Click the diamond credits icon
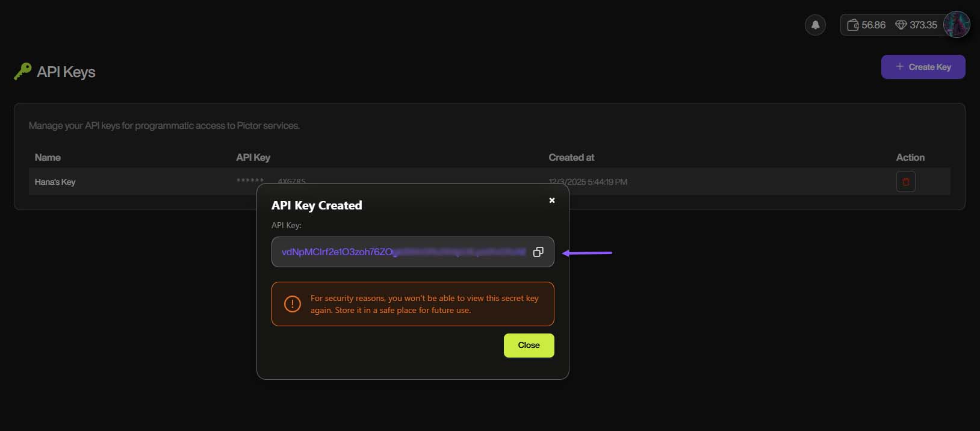 (x=901, y=25)
